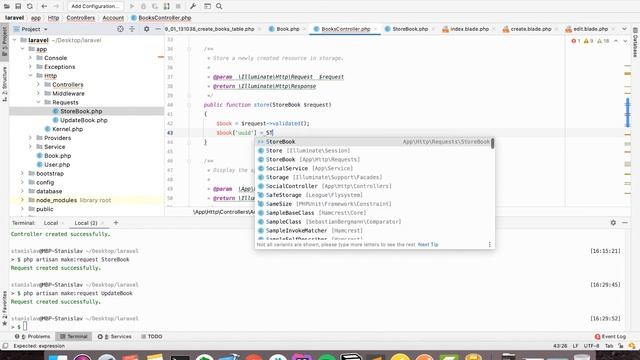Select UpdateBook.php in project tree
The height and width of the screenshot is (360, 640).
click(84, 120)
